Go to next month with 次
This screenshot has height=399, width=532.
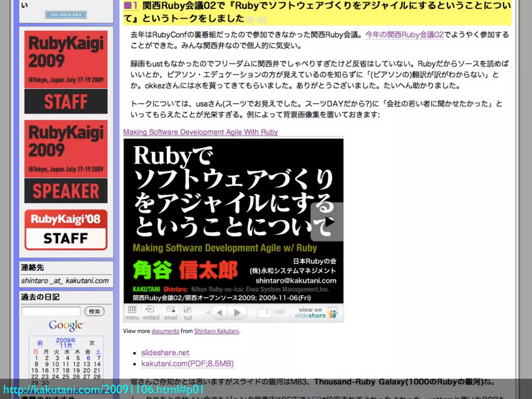tap(92, 343)
